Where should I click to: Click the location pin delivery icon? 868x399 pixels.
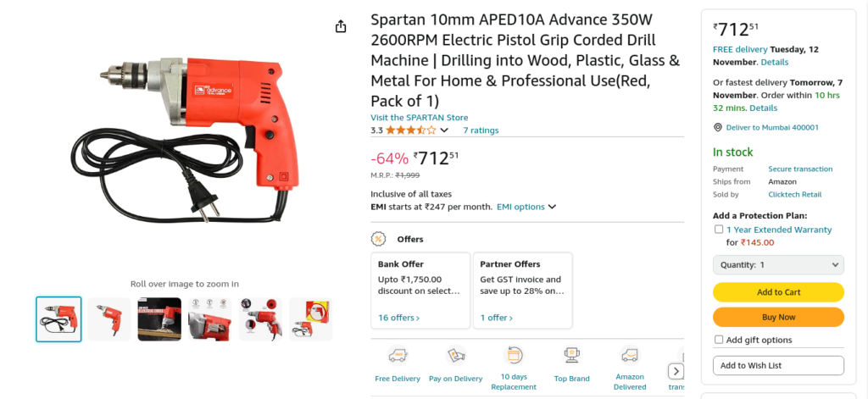tap(718, 127)
